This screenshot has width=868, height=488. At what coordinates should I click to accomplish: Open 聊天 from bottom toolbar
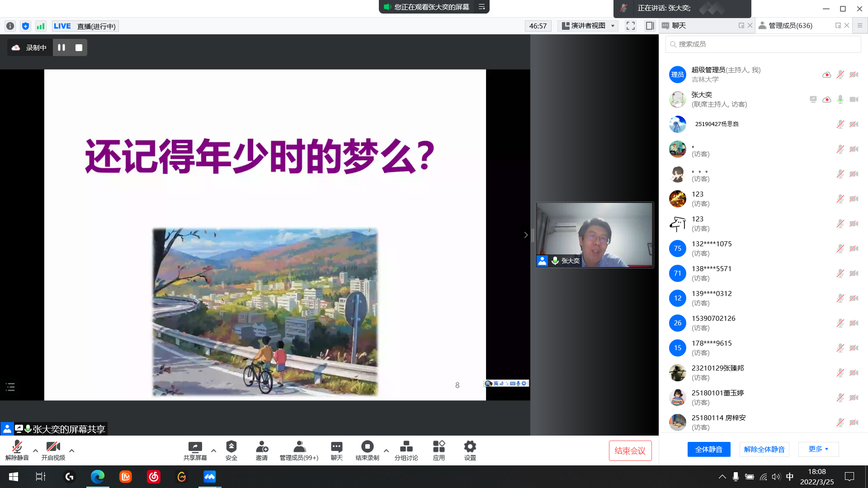(337, 450)
